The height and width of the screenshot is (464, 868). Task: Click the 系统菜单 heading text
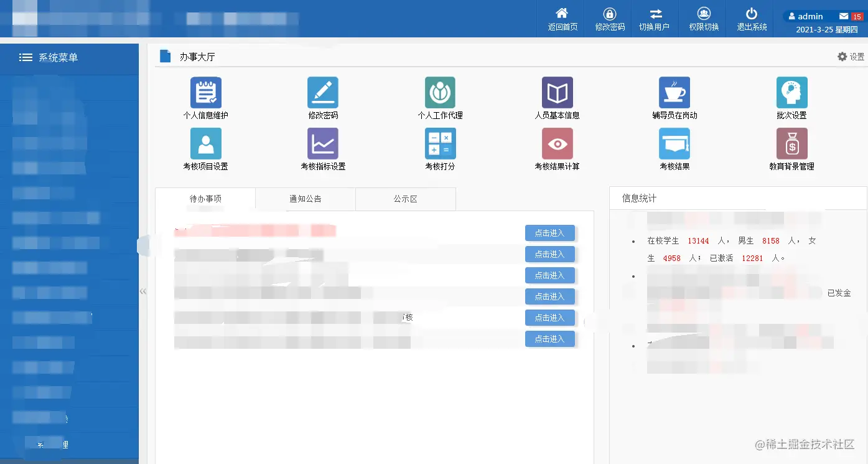coord(58,57)
